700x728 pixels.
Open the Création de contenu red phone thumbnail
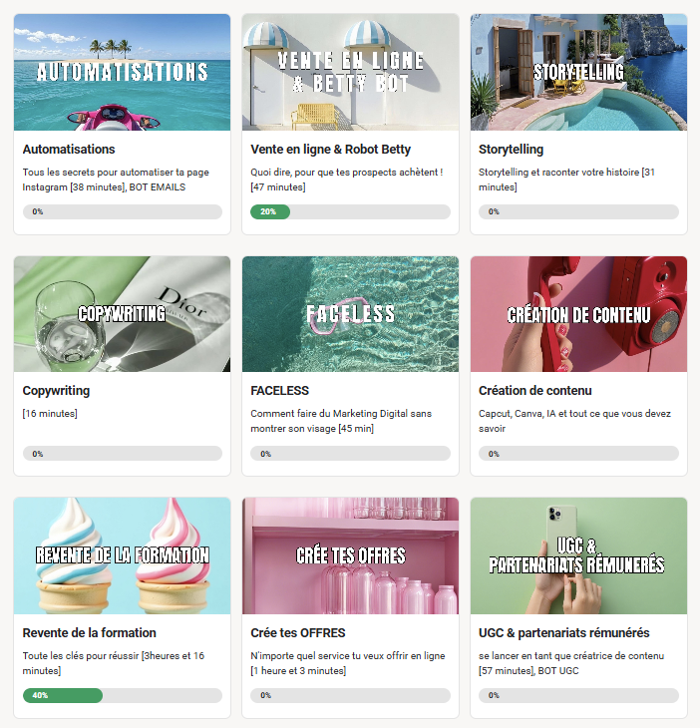[578, 314]
